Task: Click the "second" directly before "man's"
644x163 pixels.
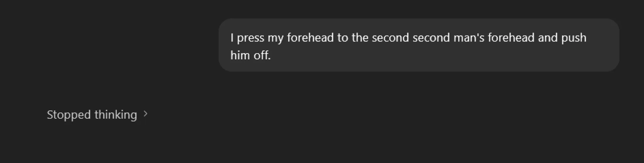Action: click(431, 37)
